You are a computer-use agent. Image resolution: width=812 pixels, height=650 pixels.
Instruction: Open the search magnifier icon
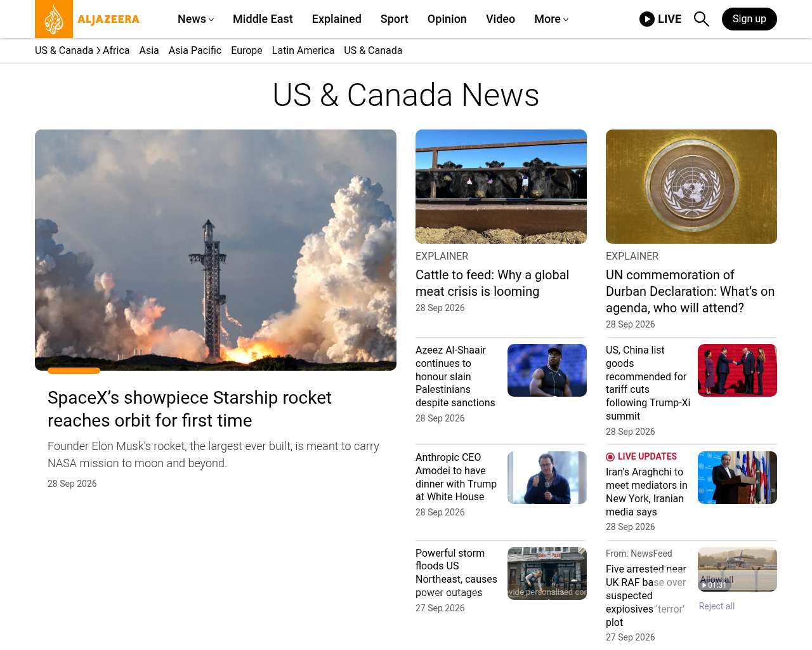click(x=701, y=19)
